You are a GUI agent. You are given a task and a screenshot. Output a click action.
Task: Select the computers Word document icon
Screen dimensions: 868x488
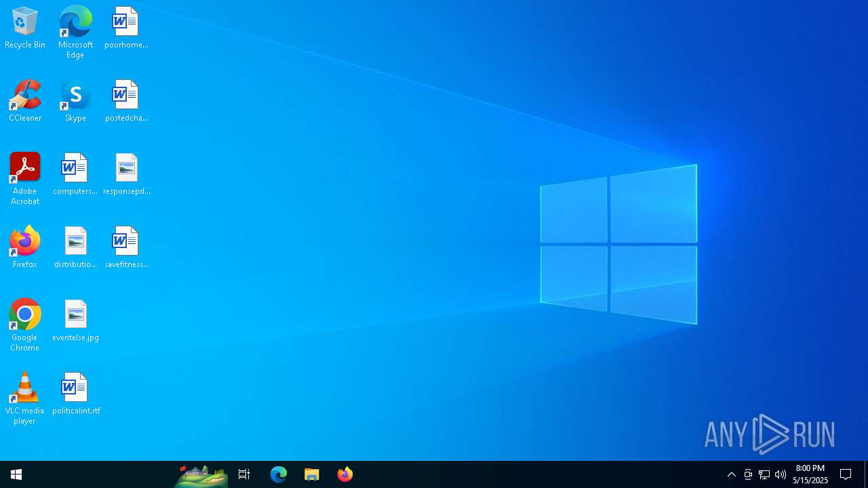click(75, 175)
